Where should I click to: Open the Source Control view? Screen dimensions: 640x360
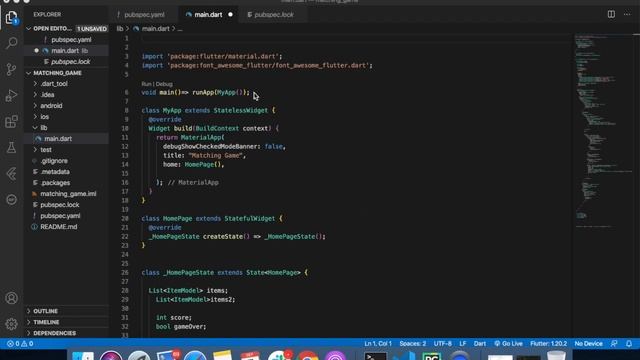tap(11, 69)
